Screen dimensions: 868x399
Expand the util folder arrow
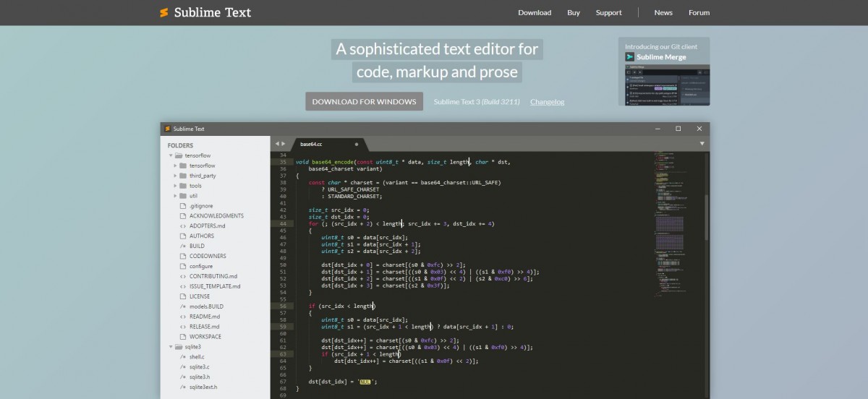[x=175, y=196]
